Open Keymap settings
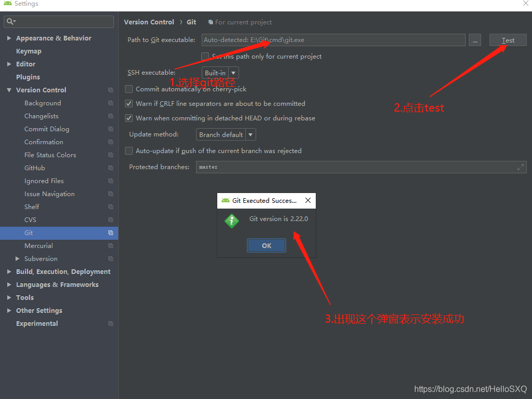The image size is (532, 399). (x=29, y=51)
